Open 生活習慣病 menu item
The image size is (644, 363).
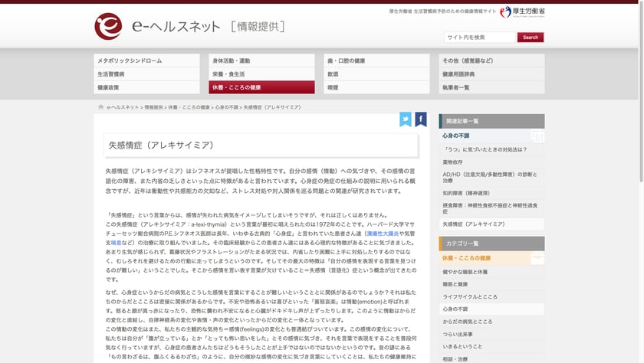(146, 74)
